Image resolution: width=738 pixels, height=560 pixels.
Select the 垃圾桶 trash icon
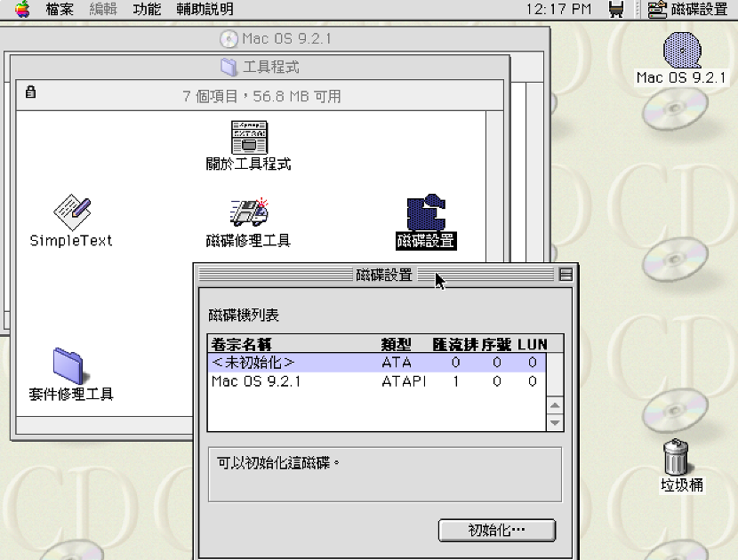(676, 457)
